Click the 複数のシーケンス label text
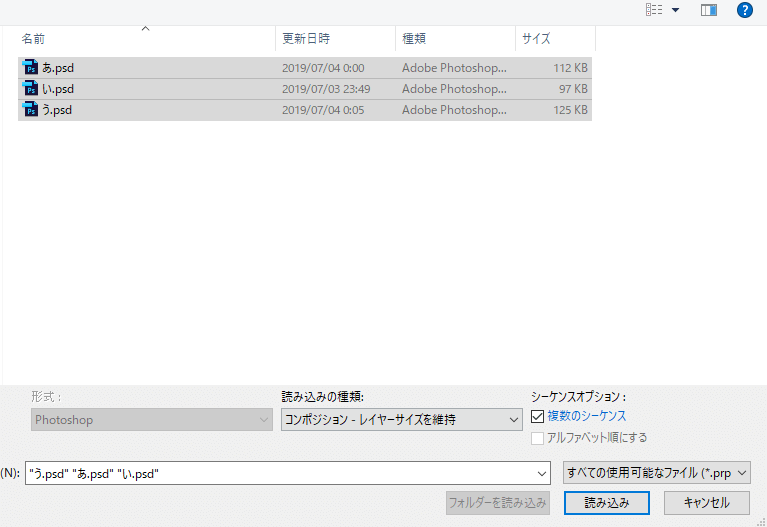This screenshot has width=767, height=527. click(x=588, y=416)
